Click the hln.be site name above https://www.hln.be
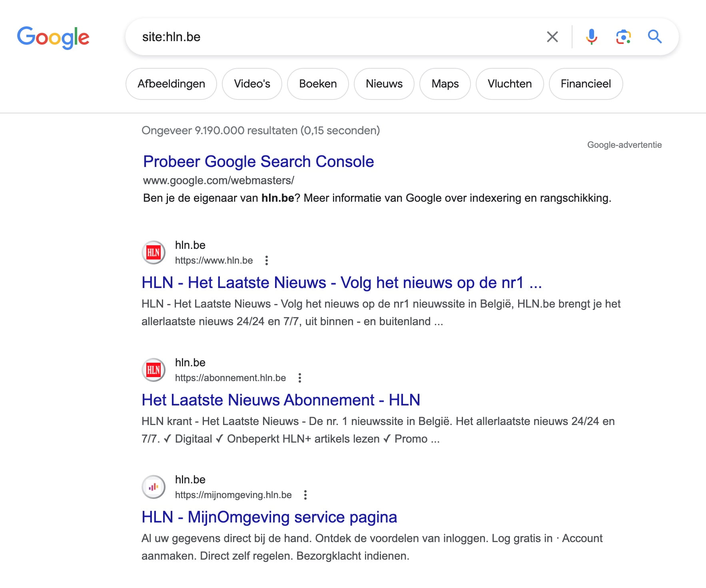This screenshot has height=588, width=706. pos(190,245)
